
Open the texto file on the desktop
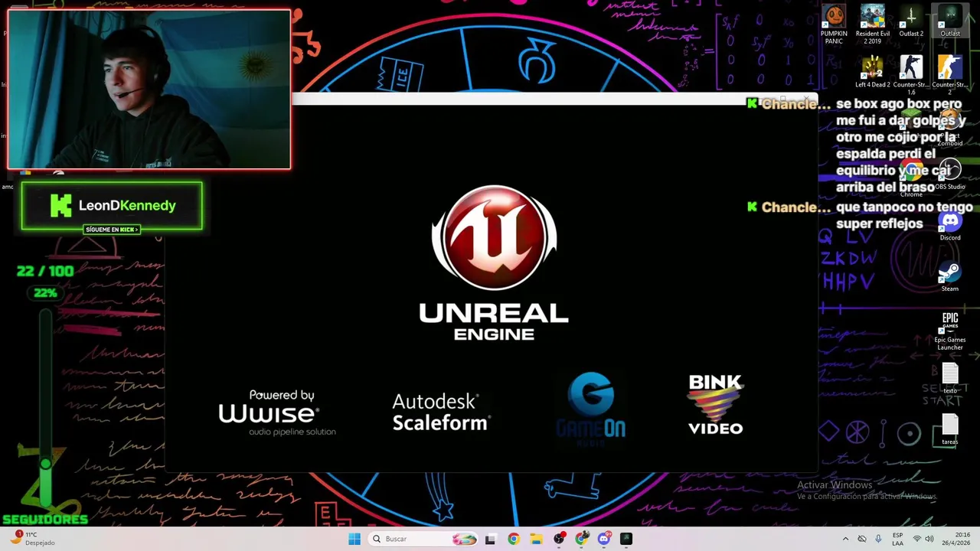tap(950, 379)
